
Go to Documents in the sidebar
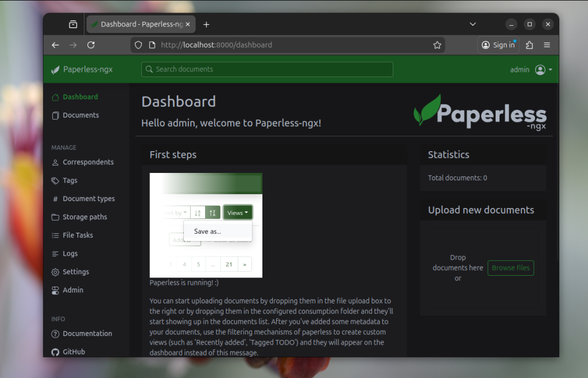pyautogui.click(x=80, y=115)
